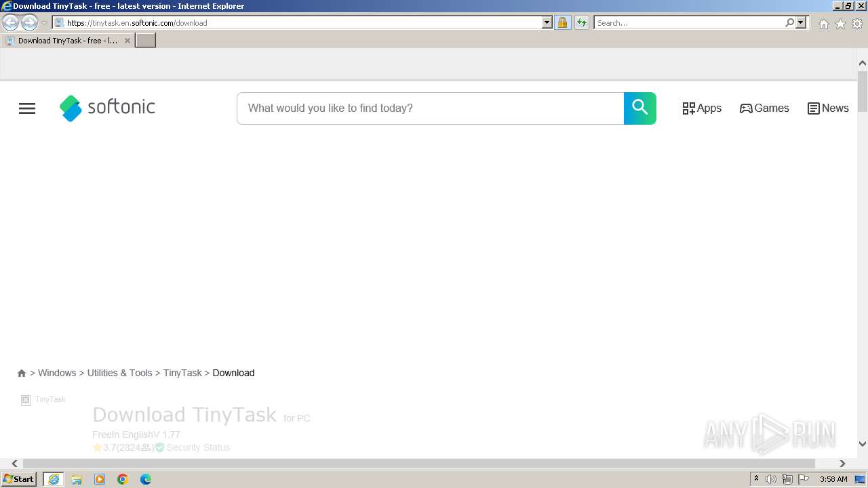This screenshot has height=488, width=868.
Task: Click the Softonic logo
Action: 107,108
